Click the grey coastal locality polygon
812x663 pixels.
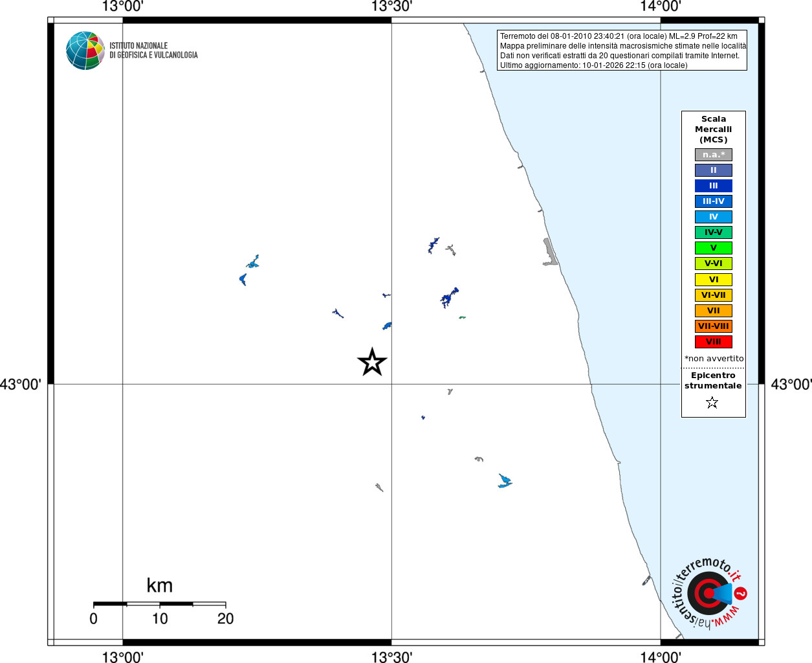click(550, 253)
